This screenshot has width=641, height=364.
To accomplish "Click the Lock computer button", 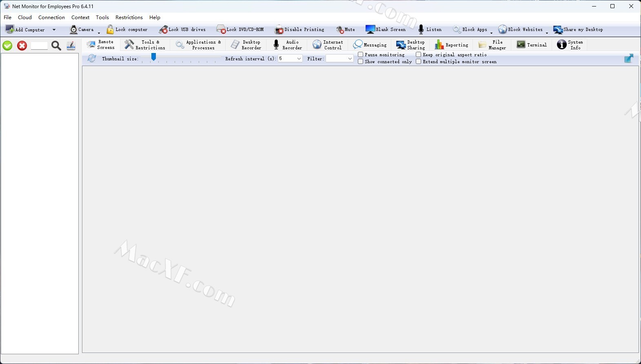I will (x=127, y=30).
